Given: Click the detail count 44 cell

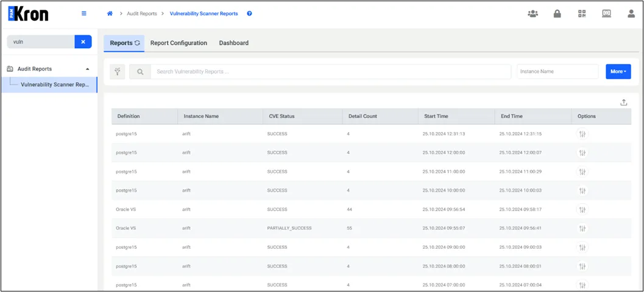Looking at the screenshot, I should [349, 209].
